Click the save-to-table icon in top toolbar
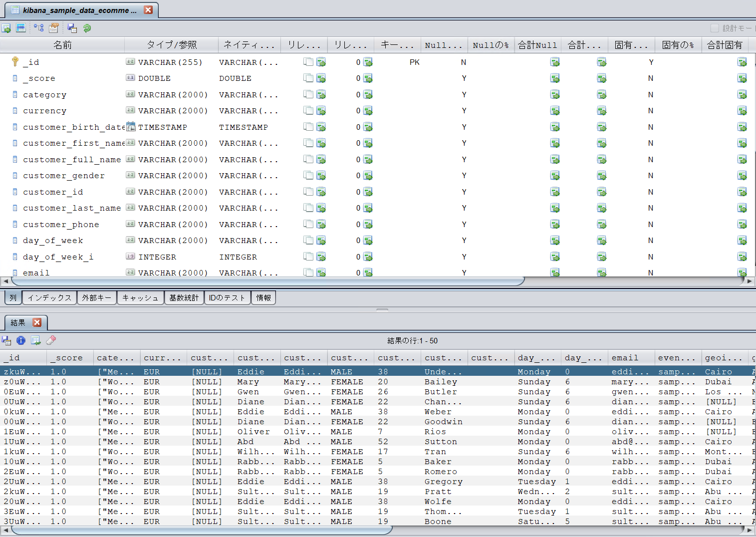The height and width of the screenshot is (537, 756). click(72, 28)
